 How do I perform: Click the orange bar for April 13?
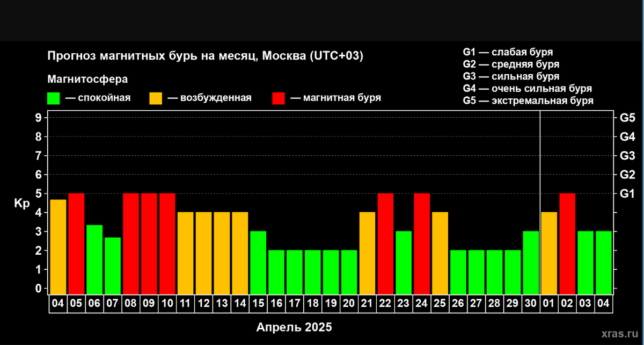pos(222,253)
